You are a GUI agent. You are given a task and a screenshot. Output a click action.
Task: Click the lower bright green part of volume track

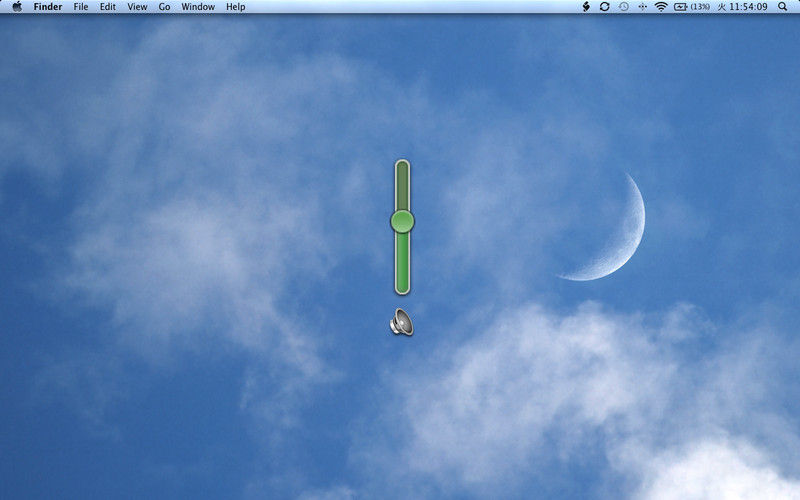pyautogui.click(x=403, y=263)
